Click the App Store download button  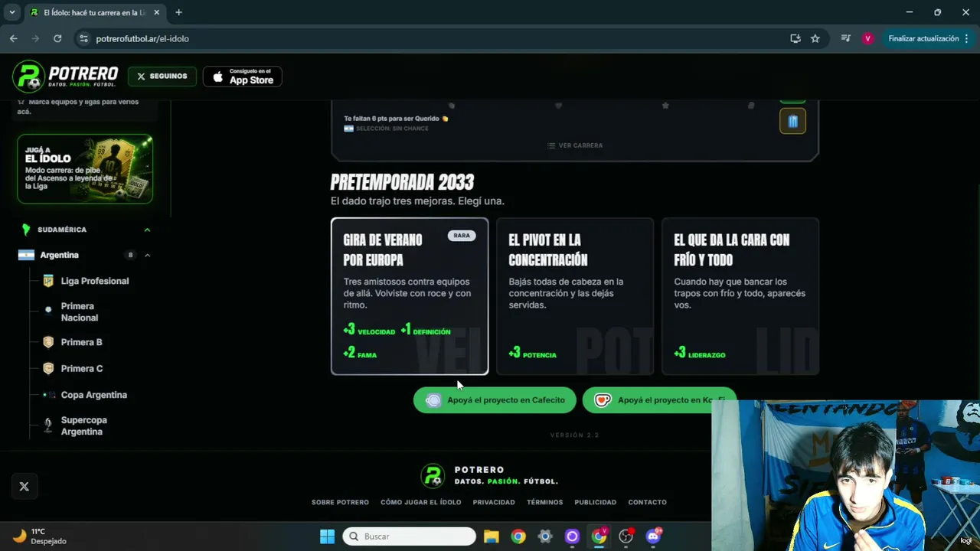pos(243,77)
